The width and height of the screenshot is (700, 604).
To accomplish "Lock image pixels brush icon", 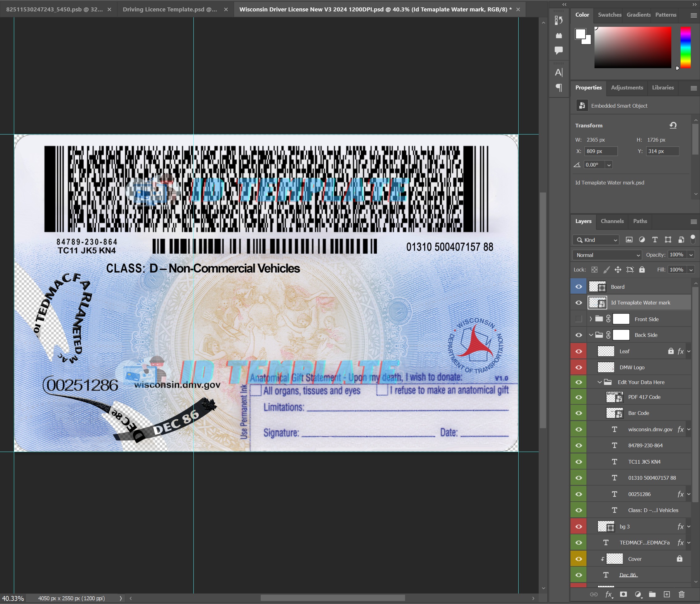I will 607,270.
